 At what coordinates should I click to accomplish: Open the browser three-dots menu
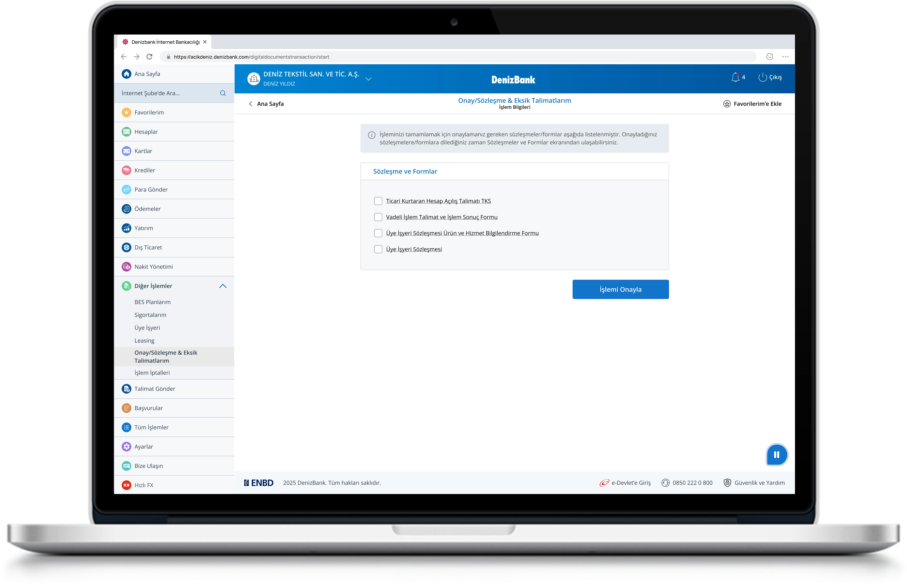785,57
